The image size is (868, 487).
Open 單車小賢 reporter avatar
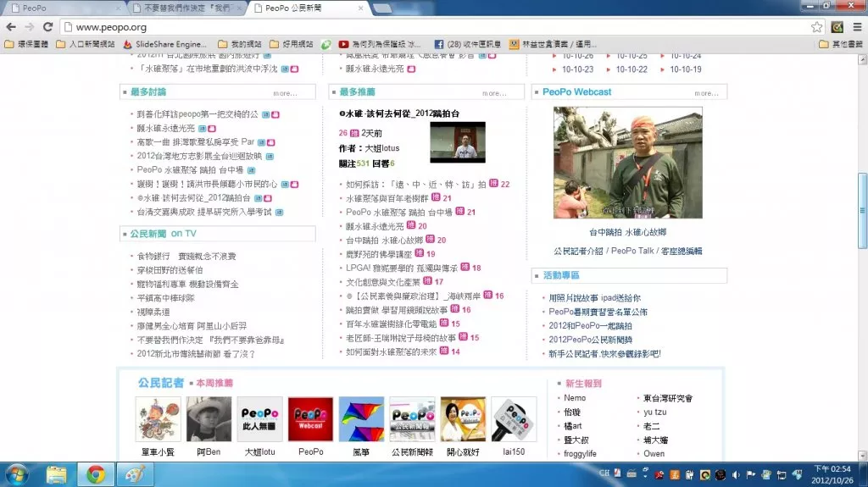pos(158,419)
